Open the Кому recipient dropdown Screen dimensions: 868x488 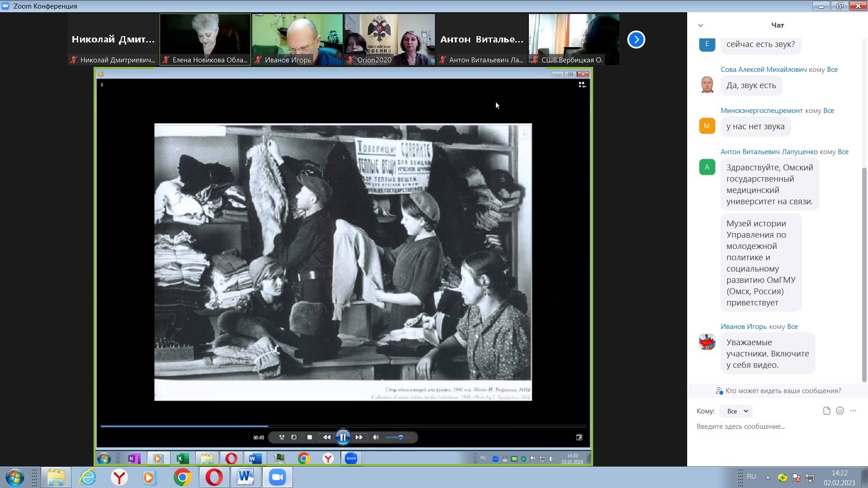[737, 411]
